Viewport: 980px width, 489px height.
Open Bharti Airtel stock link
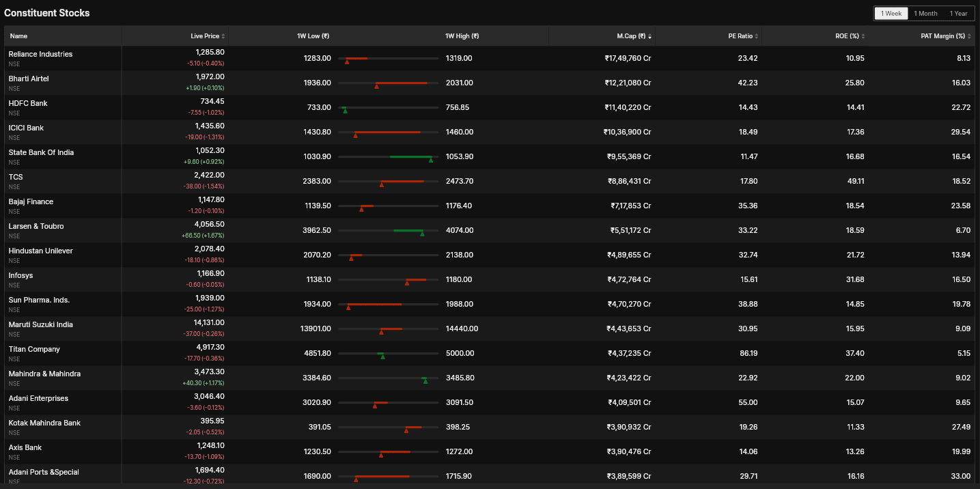click(x=29, y=79)
